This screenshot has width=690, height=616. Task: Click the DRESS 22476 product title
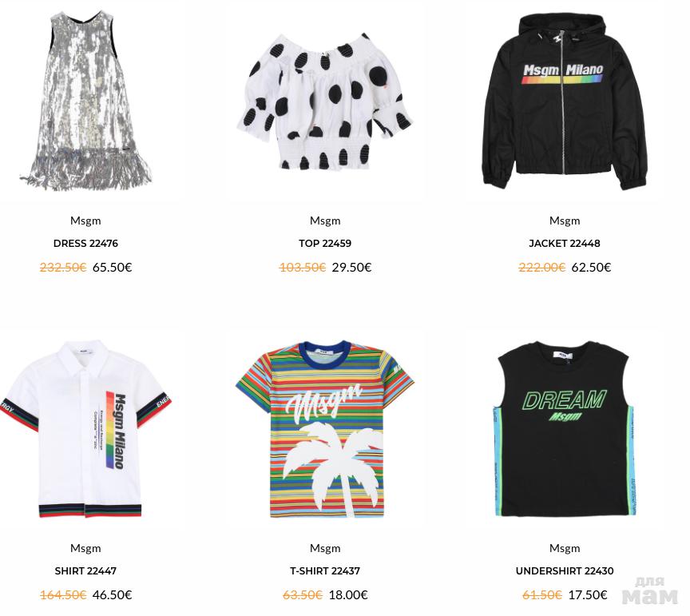[x=85, y=244]
